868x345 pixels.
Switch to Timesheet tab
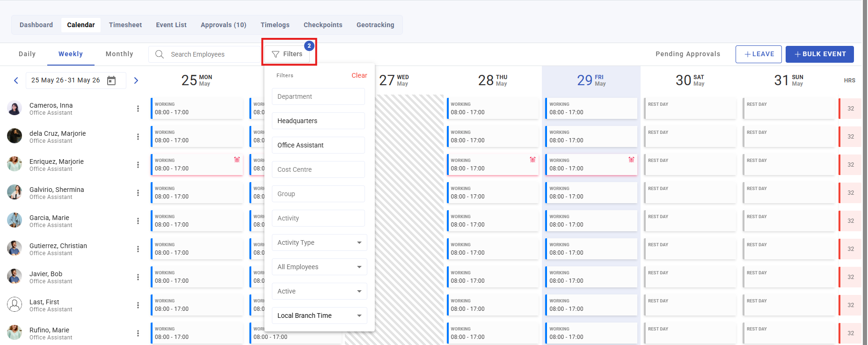[x=125, y=25]
